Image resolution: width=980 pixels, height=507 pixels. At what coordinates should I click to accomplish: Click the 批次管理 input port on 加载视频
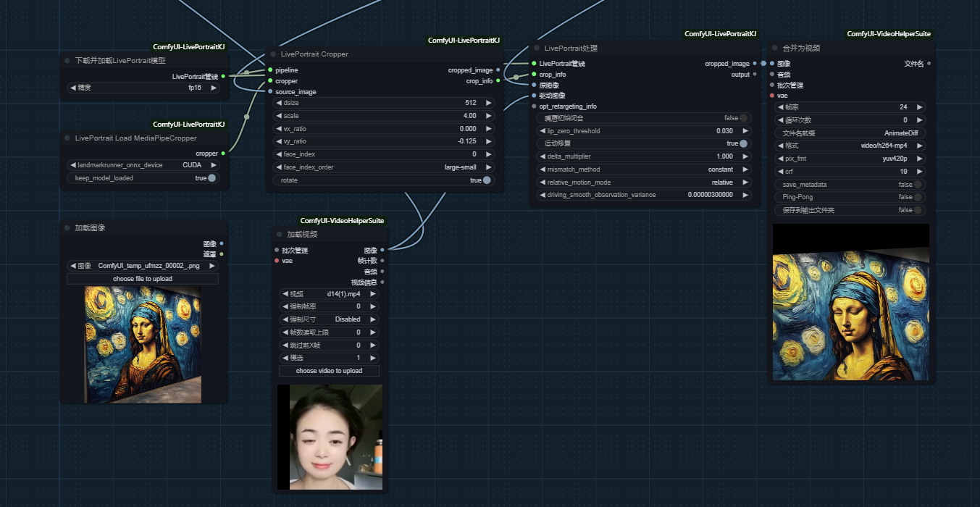pyautogui.click(x=277, y=250)
